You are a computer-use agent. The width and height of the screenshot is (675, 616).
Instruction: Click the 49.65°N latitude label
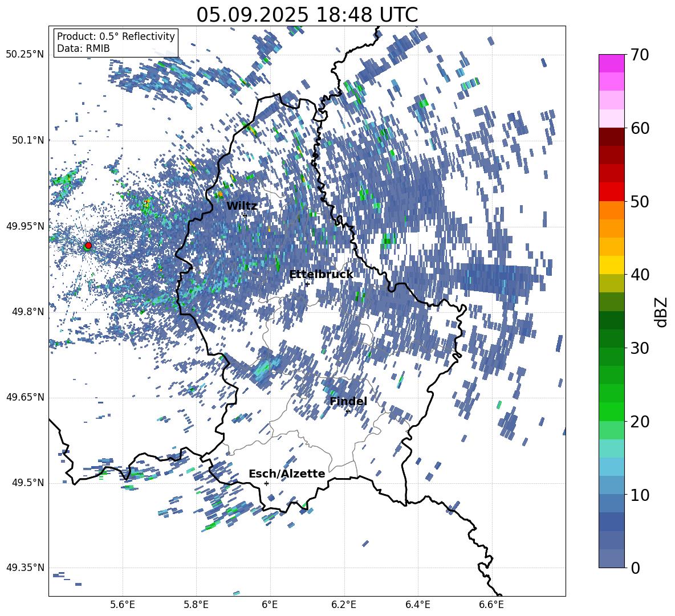coord(25,397)
